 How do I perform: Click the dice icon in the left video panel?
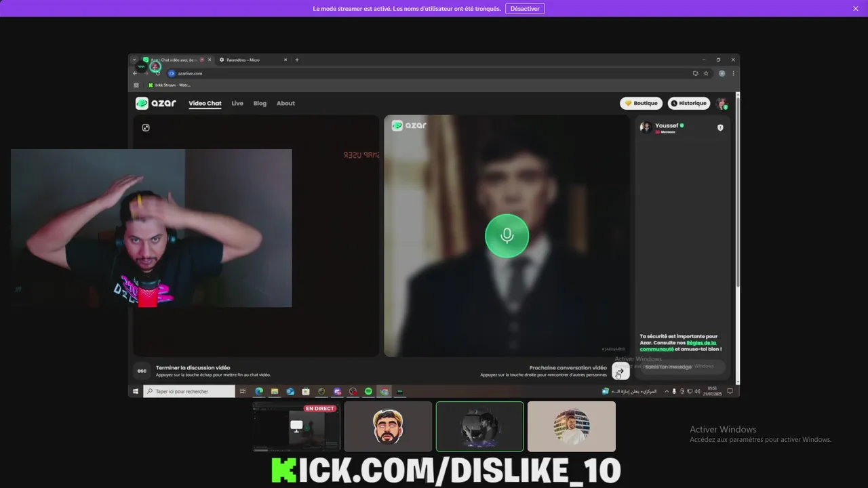(146, 127)
